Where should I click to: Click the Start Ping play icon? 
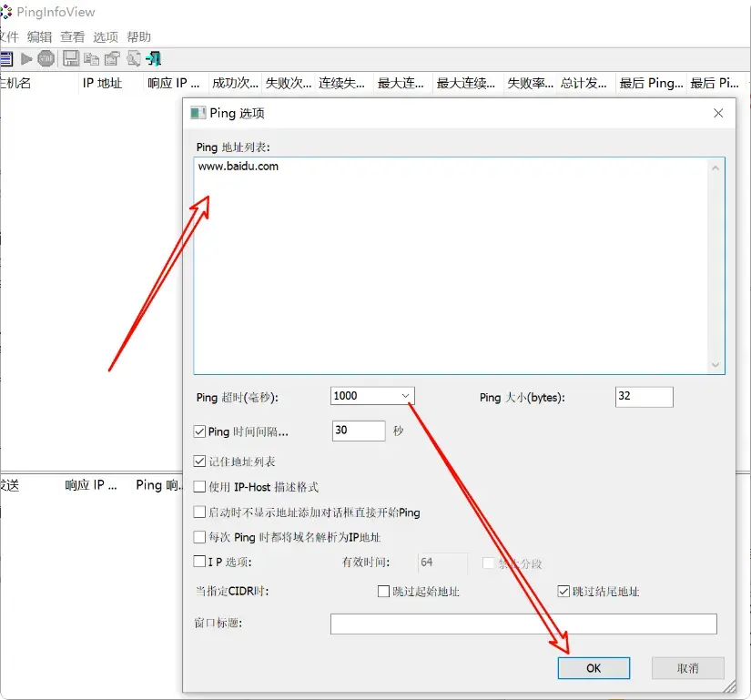[26, 59]
